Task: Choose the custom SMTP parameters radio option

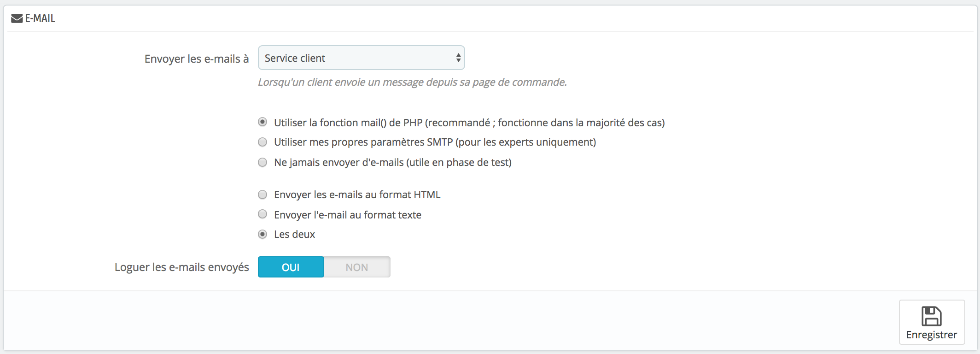Action: click(262, 142)
